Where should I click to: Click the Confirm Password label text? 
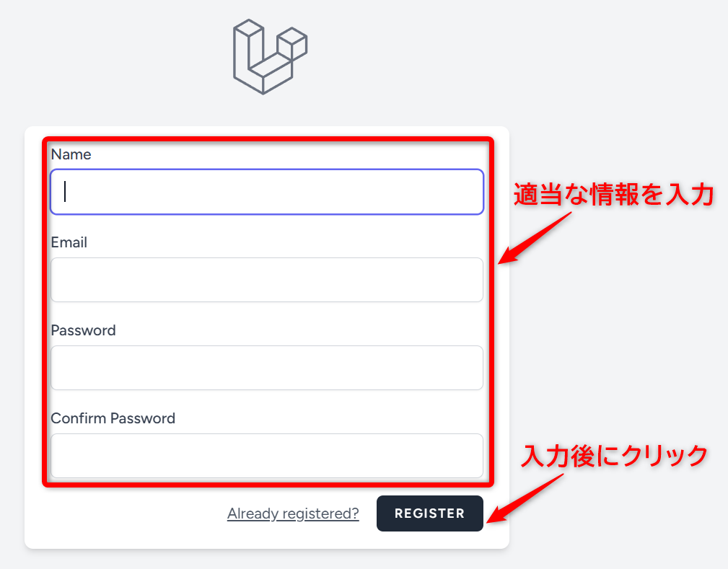click(x=113, y=418)
